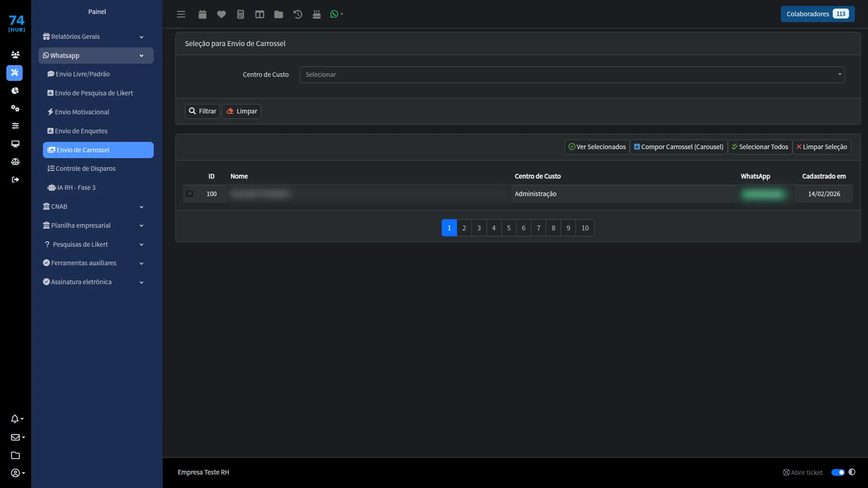The width and height of the screenshot is (868, 488).
Task: Expand the CNAB menu section
Action: point(94,206)
